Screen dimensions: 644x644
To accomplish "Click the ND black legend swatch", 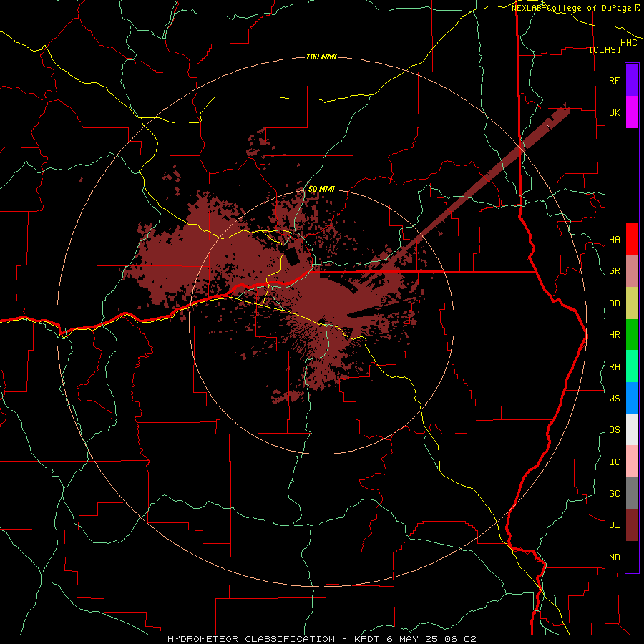I will coord(632,557).
